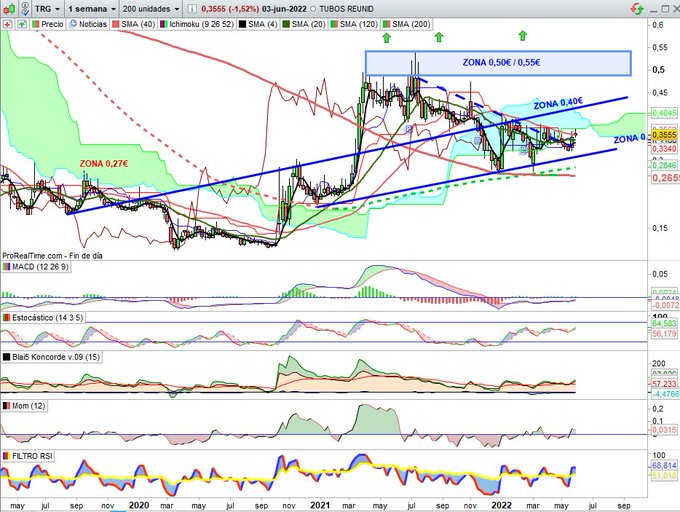Viewport: 680px width, 512px height.
Task: Click the quote 0,3555 (-1,52%) in header
Action: coord(230,9)
